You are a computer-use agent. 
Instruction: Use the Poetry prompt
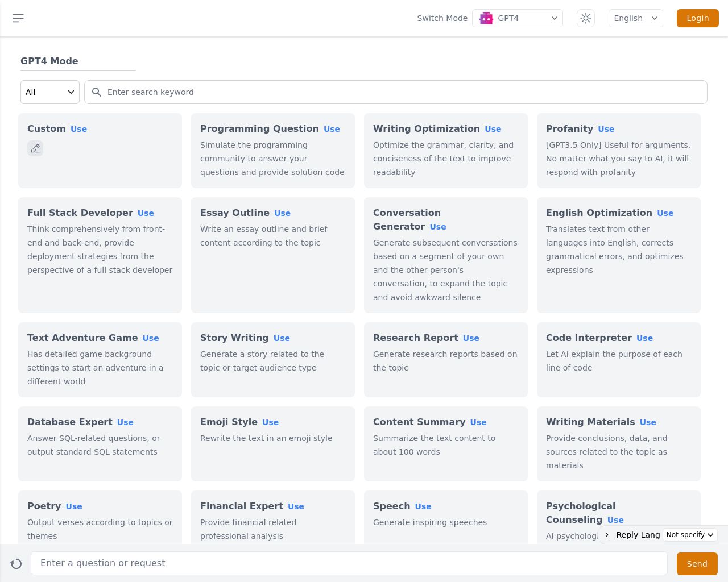(74, 506)
